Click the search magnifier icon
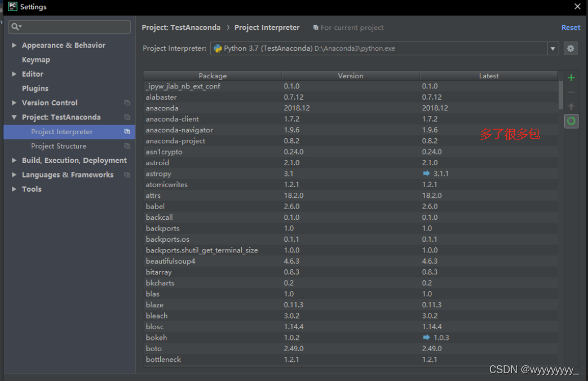 pos(16,26)
